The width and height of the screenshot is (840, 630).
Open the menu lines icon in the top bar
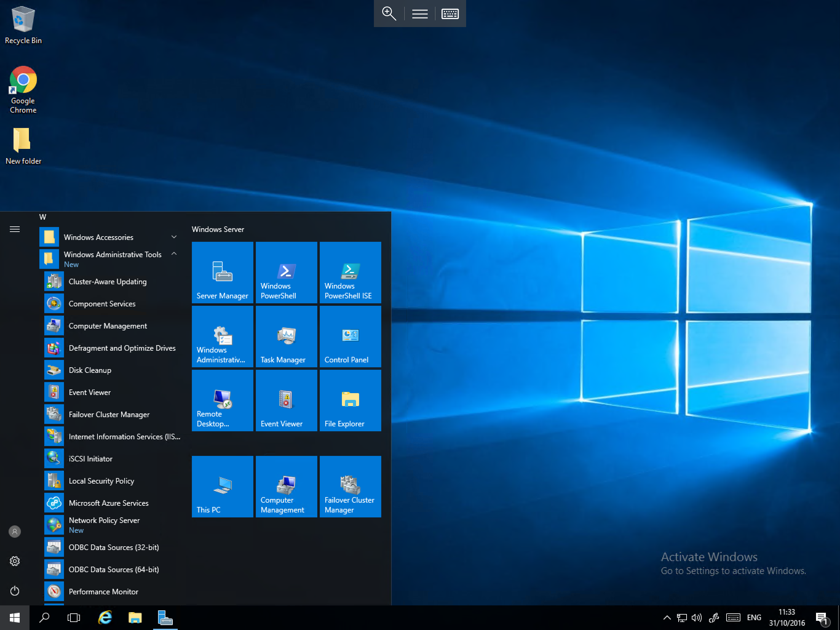pos(420,14)
